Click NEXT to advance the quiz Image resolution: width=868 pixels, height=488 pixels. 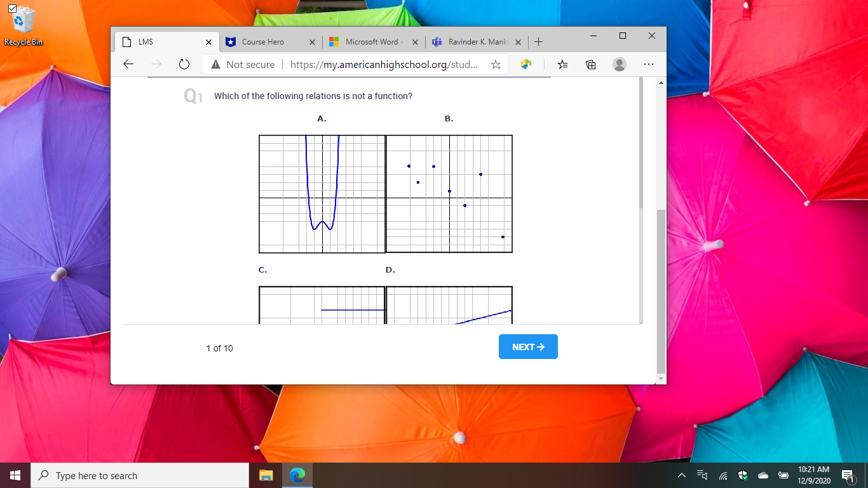[x=528, y=346]
